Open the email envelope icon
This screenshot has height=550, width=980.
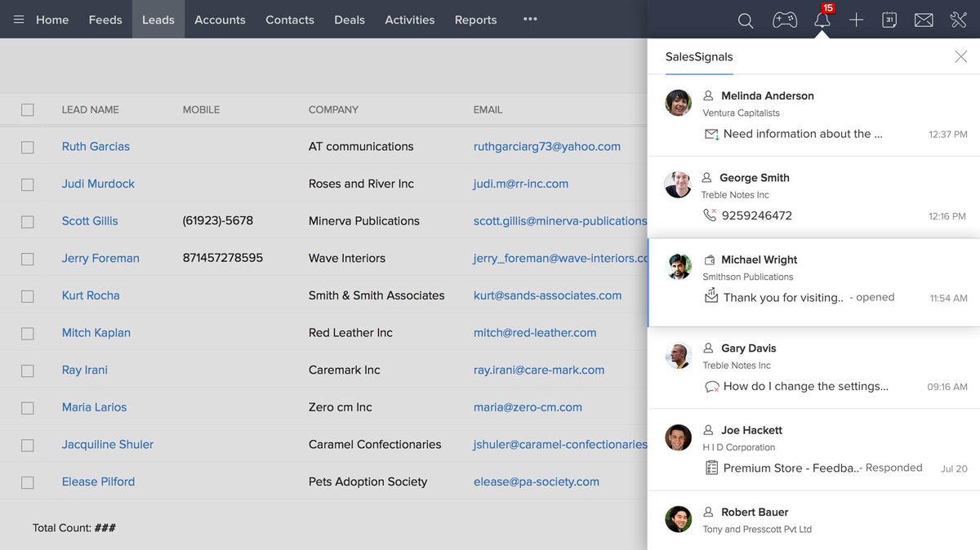coord(924,20)
